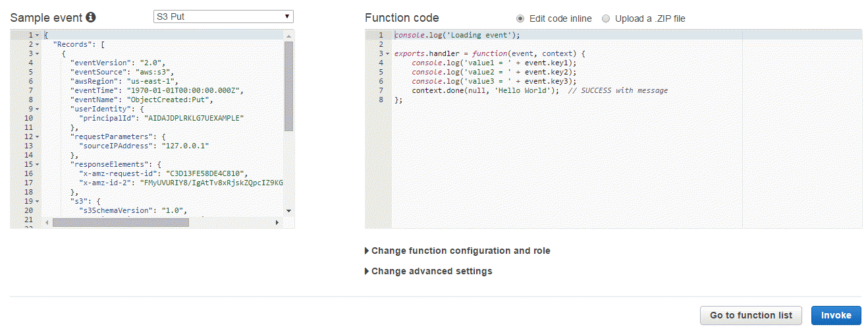Click the console.log value2 code line
Image resolution: width=868 pixels, height=329 pixels.
click(x=494, y=72)
